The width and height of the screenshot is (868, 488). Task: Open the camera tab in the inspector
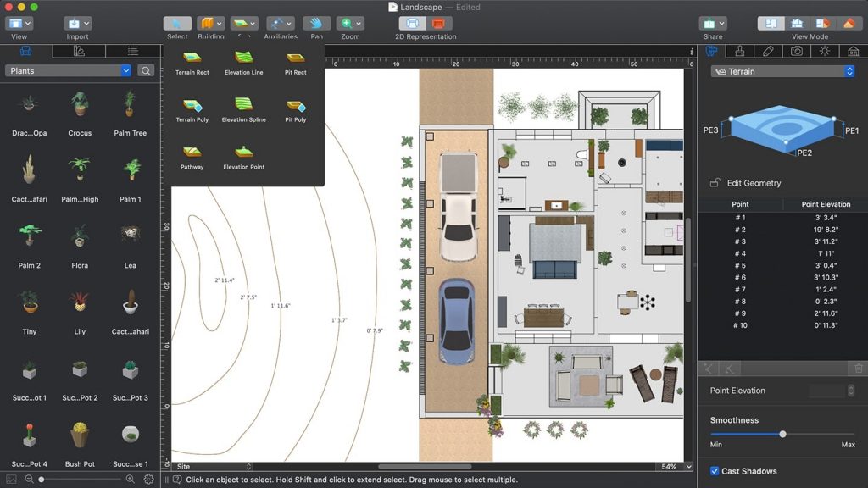click(x=796, y=52)
